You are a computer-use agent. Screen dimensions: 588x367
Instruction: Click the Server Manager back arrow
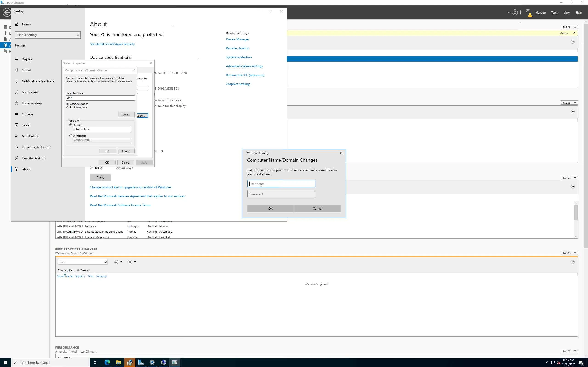pos(7,12)
